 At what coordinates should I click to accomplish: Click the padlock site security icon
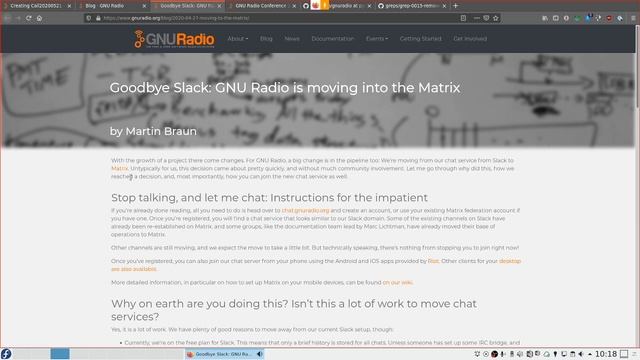(x=98, y=18)
